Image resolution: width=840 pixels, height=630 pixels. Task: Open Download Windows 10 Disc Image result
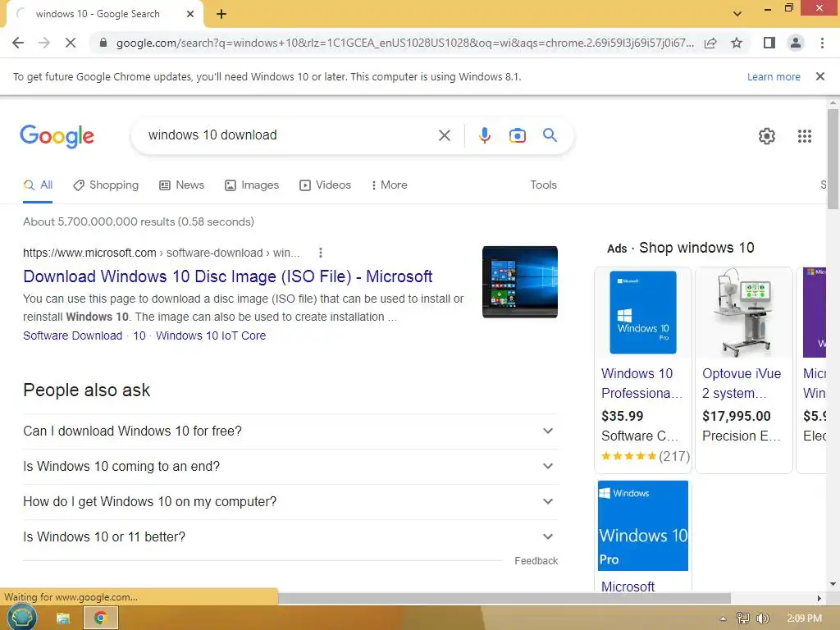click(228, 276)
